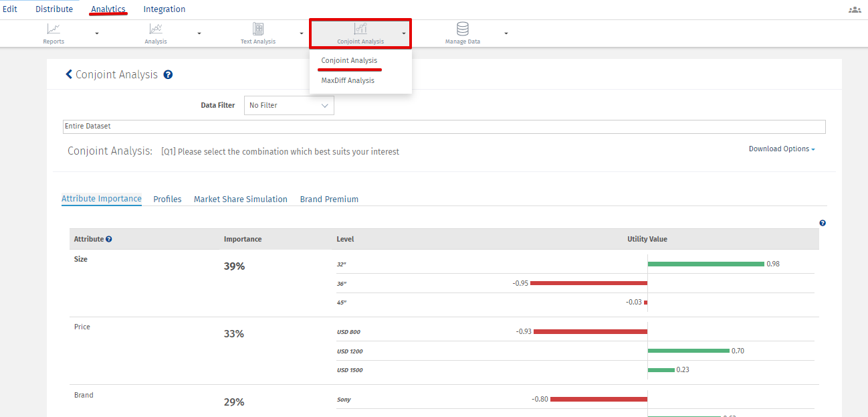Image resolution: width=868 pixels, height=417 pixels.
Task: Expand the Download Options menu
Action: click(781, 149)
